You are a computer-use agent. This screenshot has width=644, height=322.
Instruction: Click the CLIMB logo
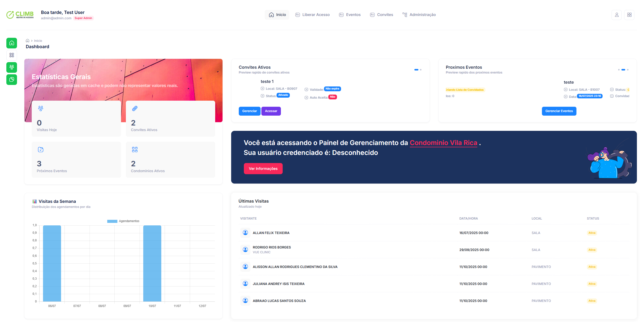20,15
